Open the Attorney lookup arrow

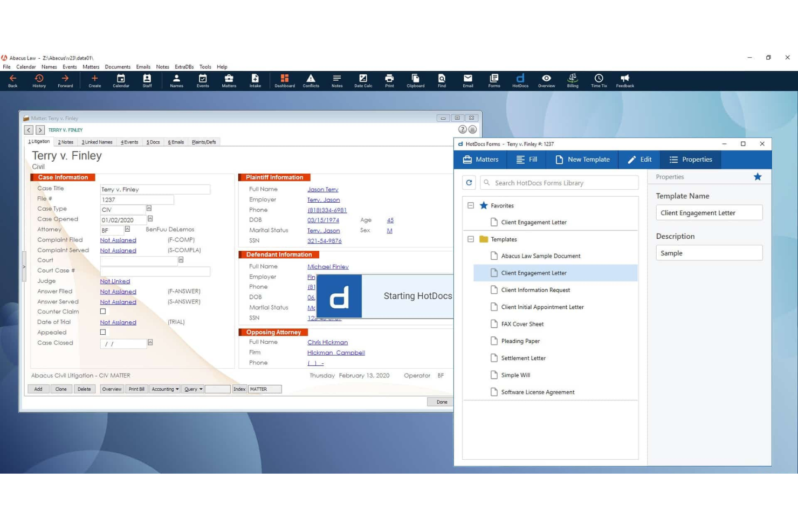127,229
